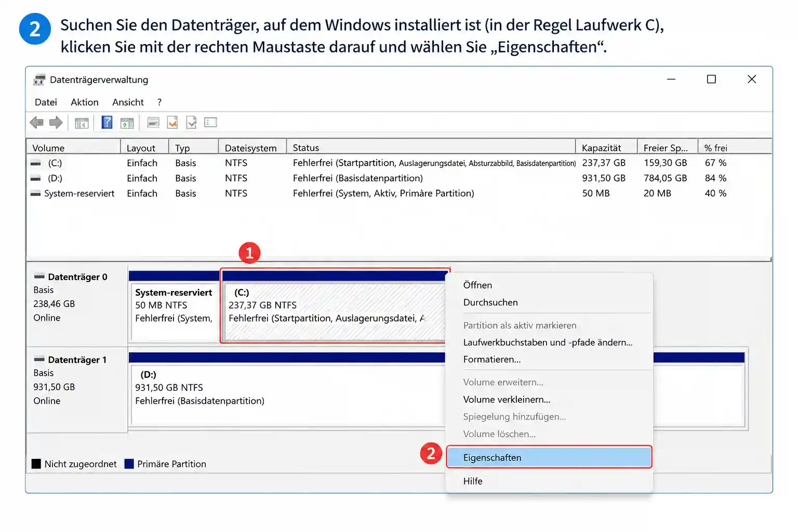This screenshot has height=532, width=798.
Task: Select the (C:) 237,37 GB partition block
Action: click(333, 305)
